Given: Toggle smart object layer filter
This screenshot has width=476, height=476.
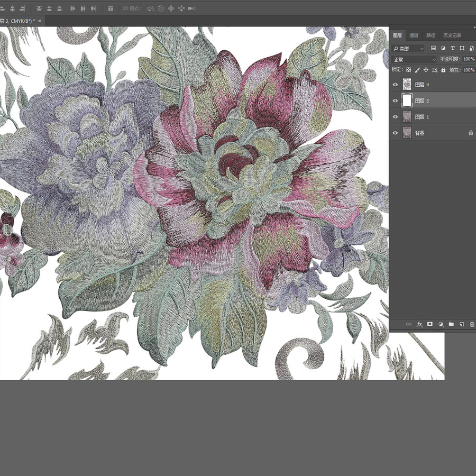Looking at the screenshot, I should click(471, 48).
